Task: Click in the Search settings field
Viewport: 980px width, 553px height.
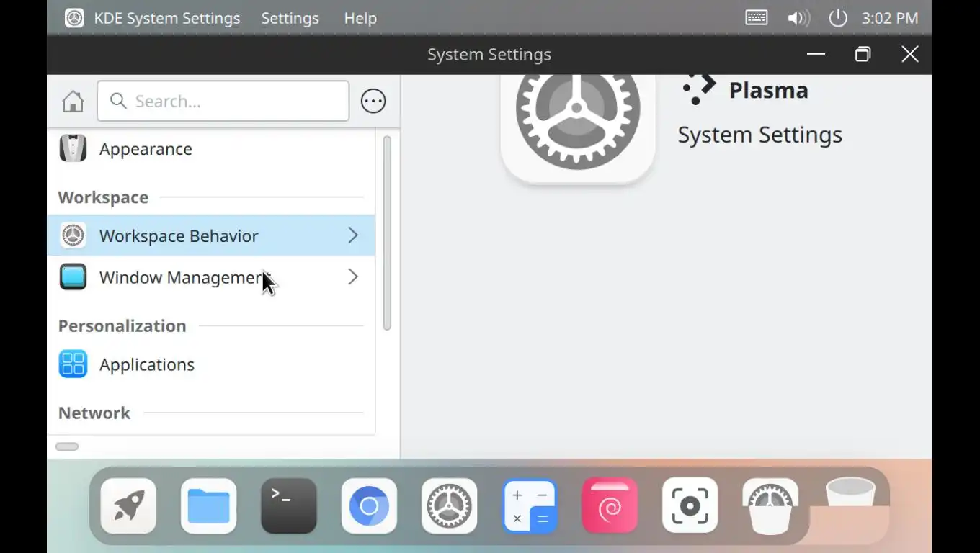Action: (223, 101)
